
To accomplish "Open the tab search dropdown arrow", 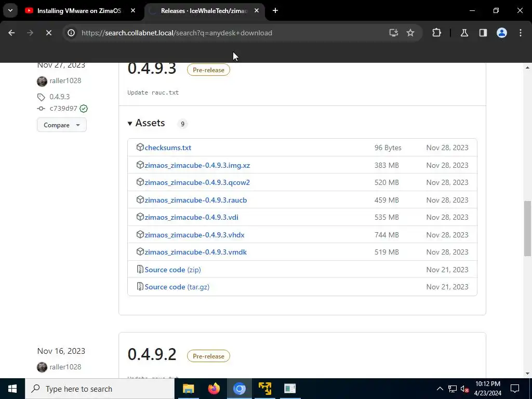I will 10,10.
